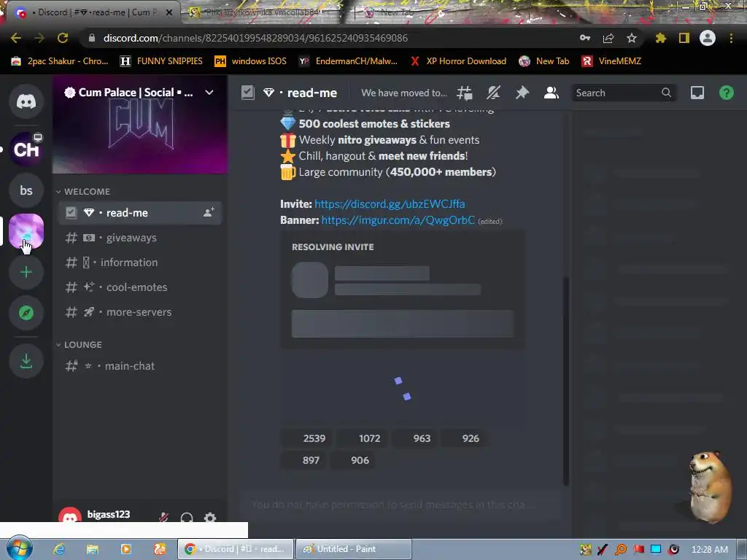The width and height of the screenshot is (747, 560).
Task: Open user settings gear icon
Action: [210, 518]
